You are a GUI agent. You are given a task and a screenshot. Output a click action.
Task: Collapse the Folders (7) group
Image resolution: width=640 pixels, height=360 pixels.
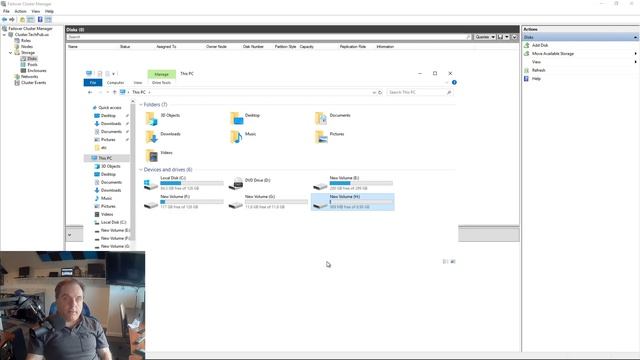point(141,105)
